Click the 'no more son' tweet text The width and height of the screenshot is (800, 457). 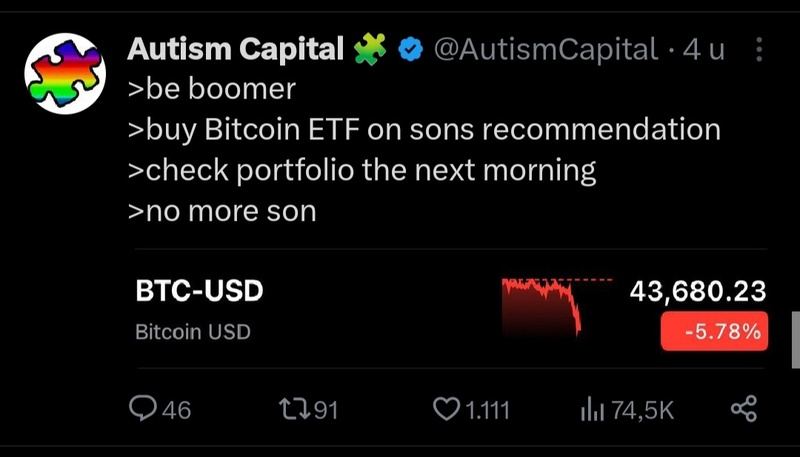(222, 210)
